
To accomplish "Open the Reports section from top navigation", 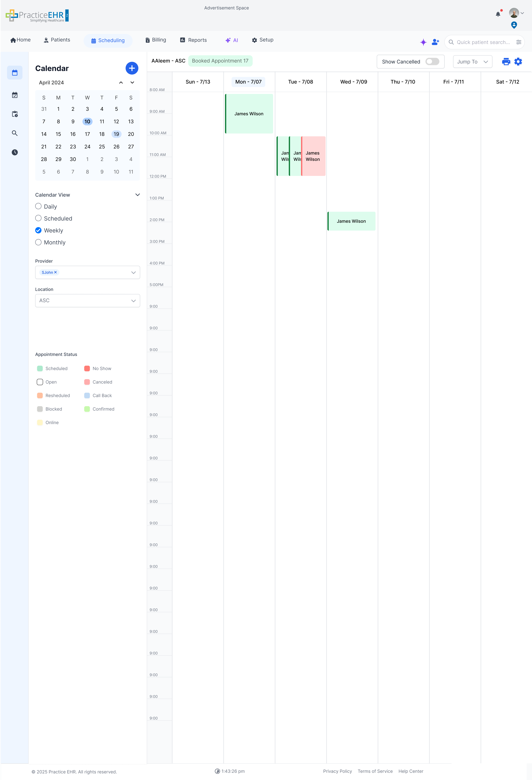I will coord(193,40).
